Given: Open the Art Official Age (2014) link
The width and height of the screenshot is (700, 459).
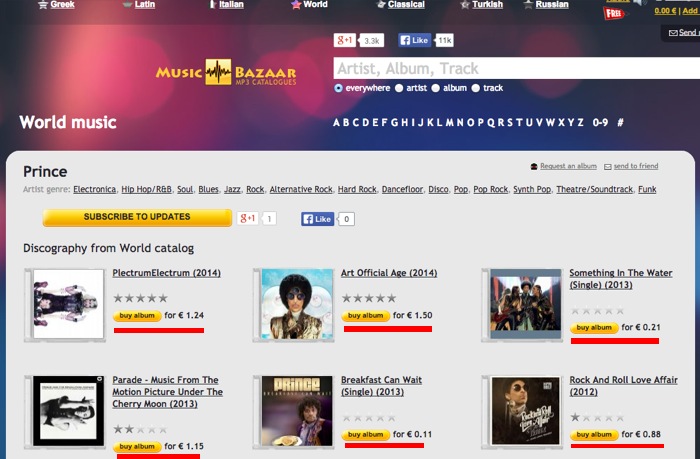Looking at the screenshot, I should pyautogui.click(x=389, y=273).
